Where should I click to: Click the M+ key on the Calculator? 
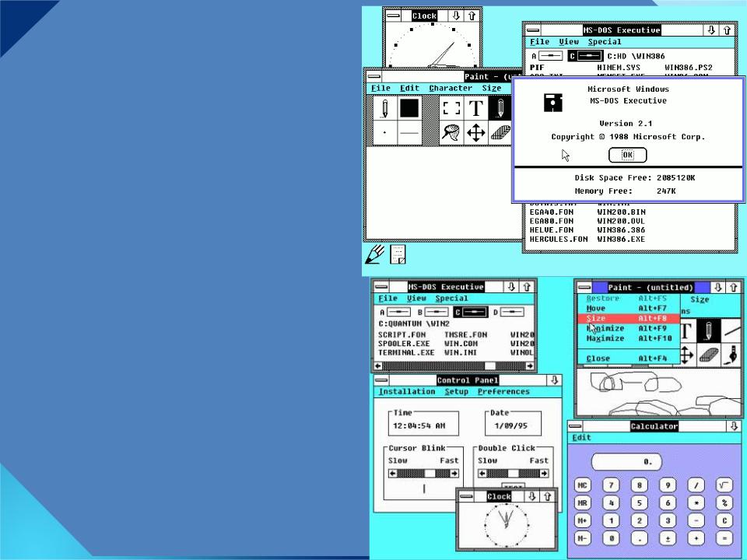coord(582,520)
